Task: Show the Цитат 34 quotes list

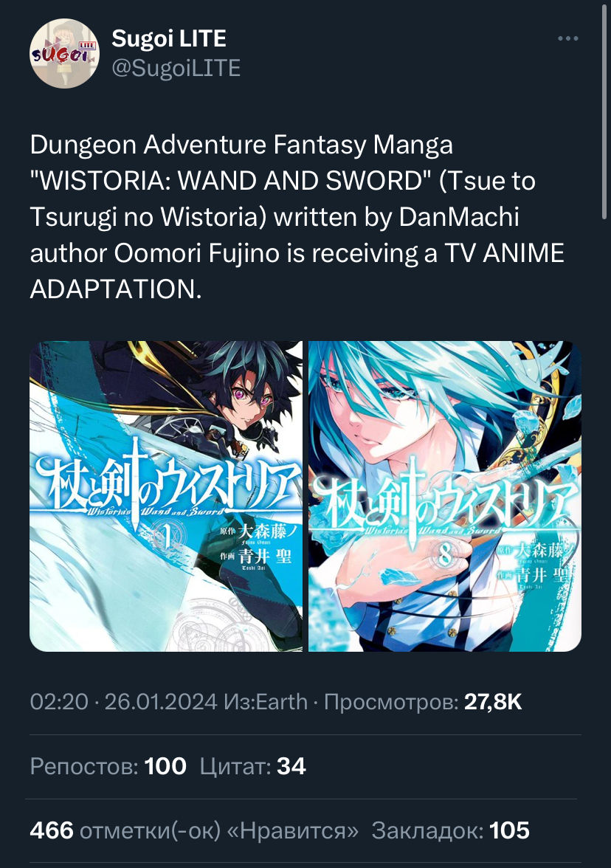Action: 253,766
